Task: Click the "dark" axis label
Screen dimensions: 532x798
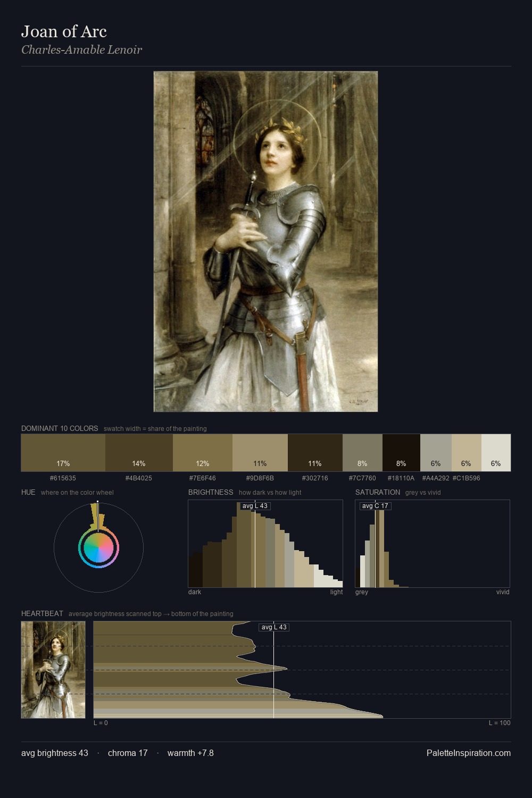Action: pos(195,592)
